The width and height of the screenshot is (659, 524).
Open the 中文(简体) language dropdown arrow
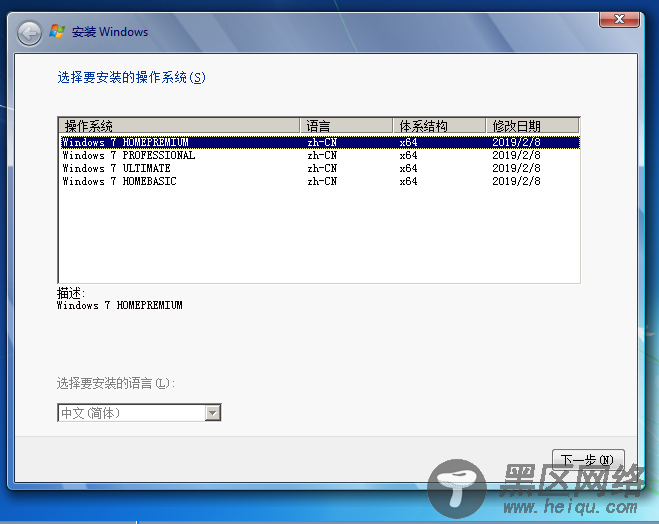pyautogui.click(x=213, y=413)
